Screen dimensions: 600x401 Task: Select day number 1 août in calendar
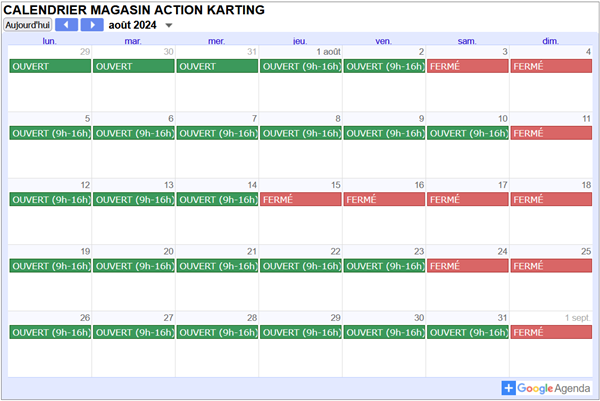click(328, 52)
